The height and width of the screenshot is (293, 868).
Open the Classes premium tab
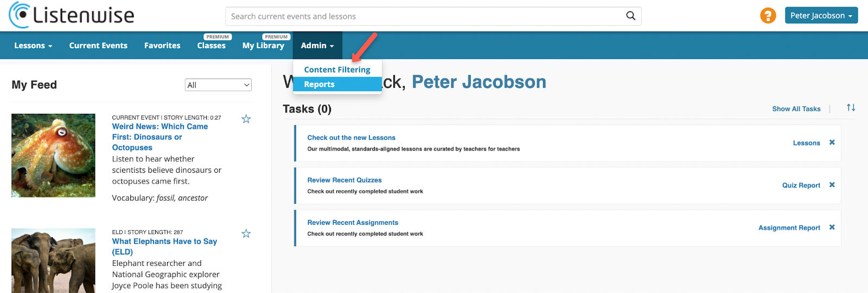coord(211,45)
